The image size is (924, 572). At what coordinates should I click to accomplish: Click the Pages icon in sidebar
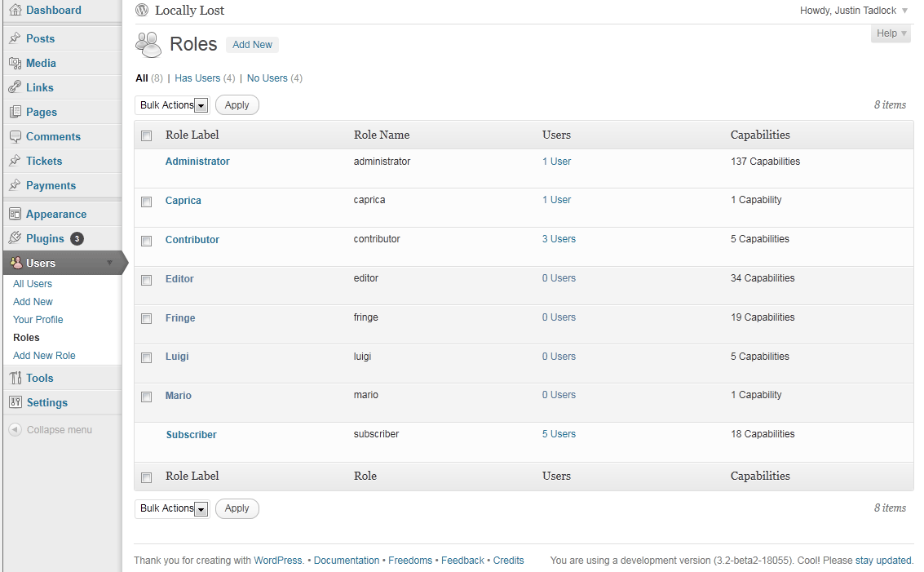15,113
